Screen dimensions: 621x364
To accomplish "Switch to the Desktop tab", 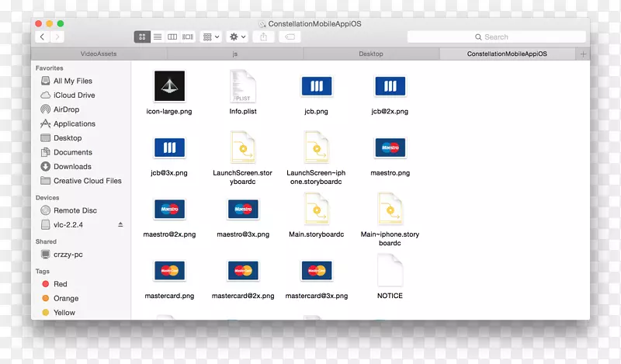I will pos(370,54).
